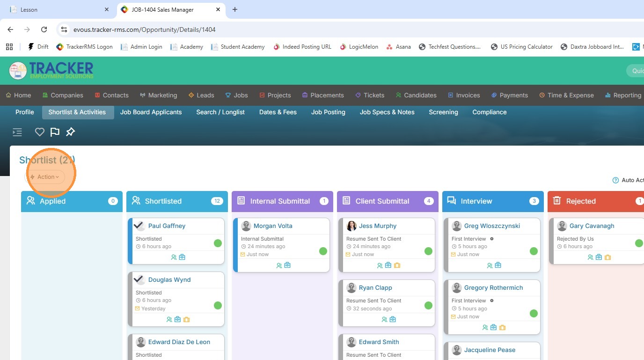644x360 pixels.
Task: Pin this job with the pushpin icon
Action: (x=70, y=132)
